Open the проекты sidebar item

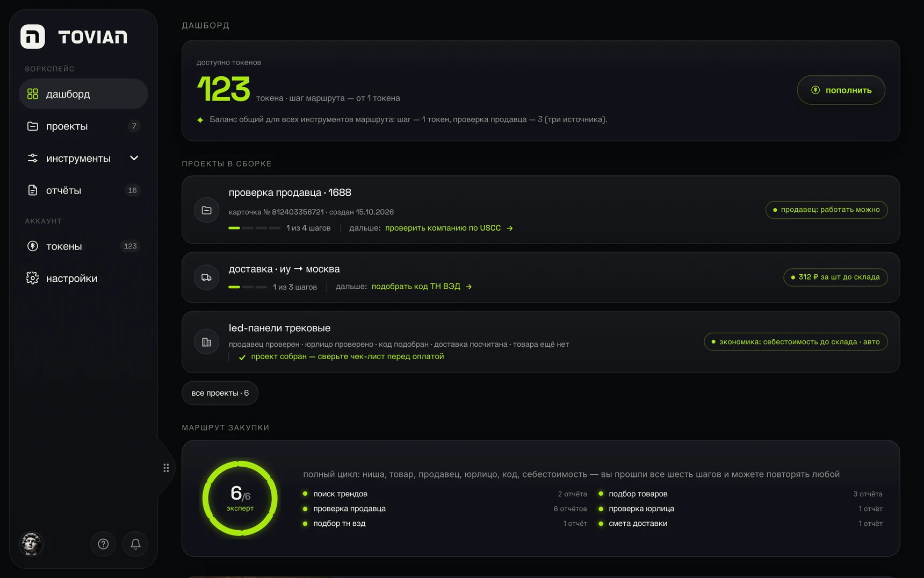(x=83, y=126)
